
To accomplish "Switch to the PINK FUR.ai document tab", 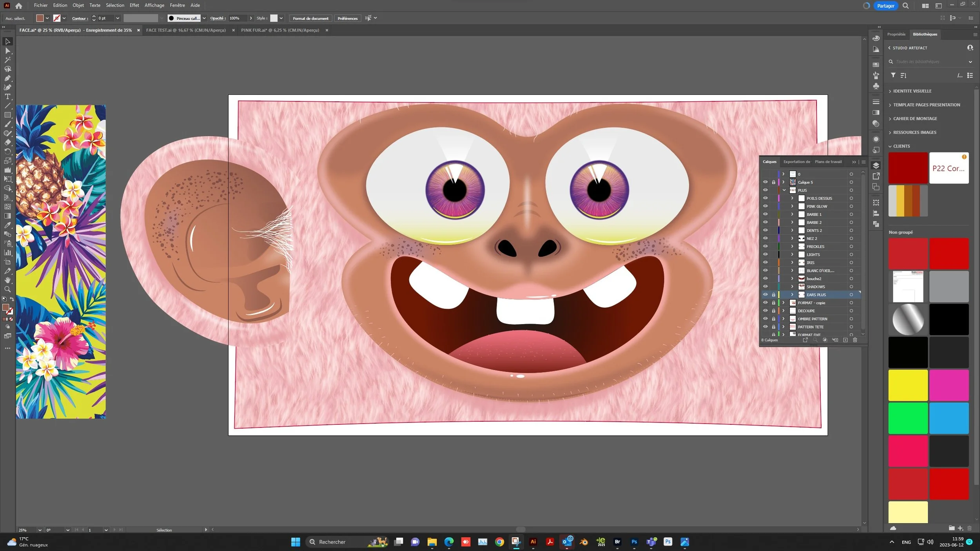I will (280, 30).
